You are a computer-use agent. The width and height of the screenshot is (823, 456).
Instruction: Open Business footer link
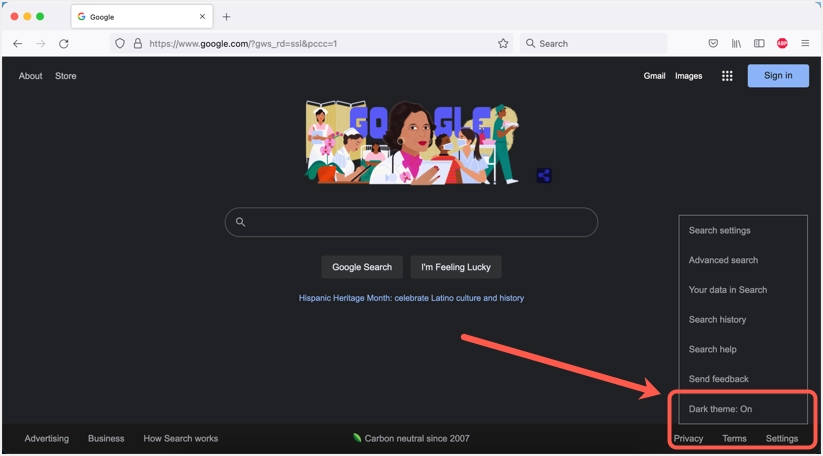click(106, 439)
